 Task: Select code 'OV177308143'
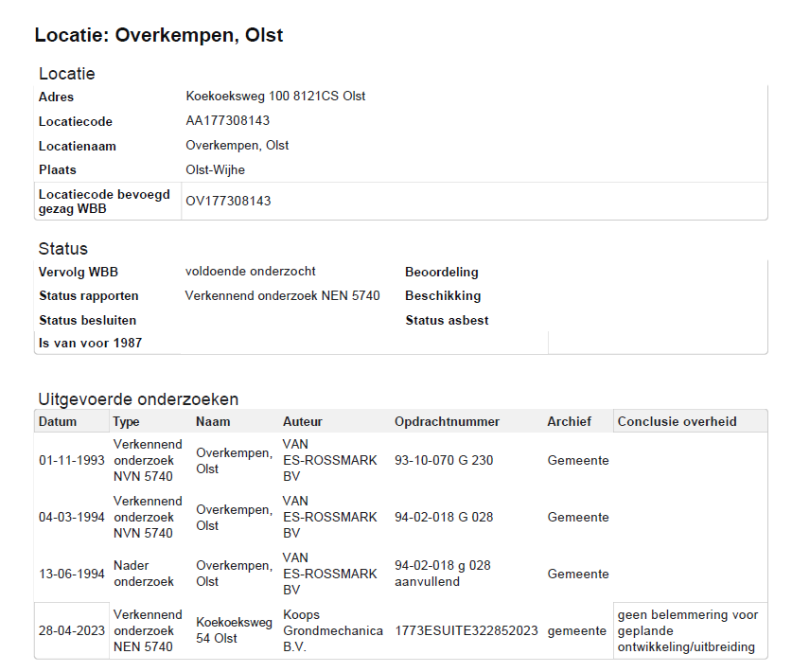[x=228, y=201]
